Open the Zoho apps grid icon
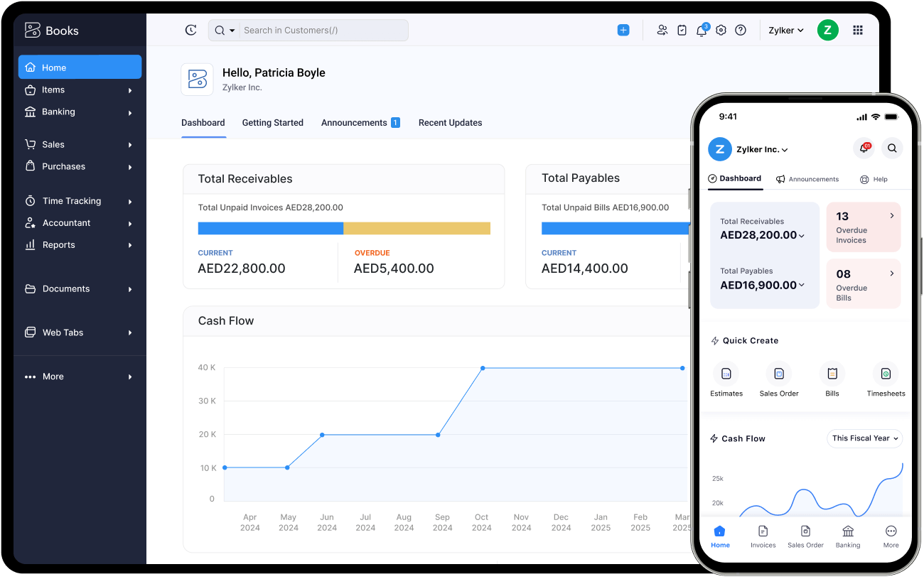Viewport: 924px width, 579px height. pyautogui.click(x=857, y=30)
